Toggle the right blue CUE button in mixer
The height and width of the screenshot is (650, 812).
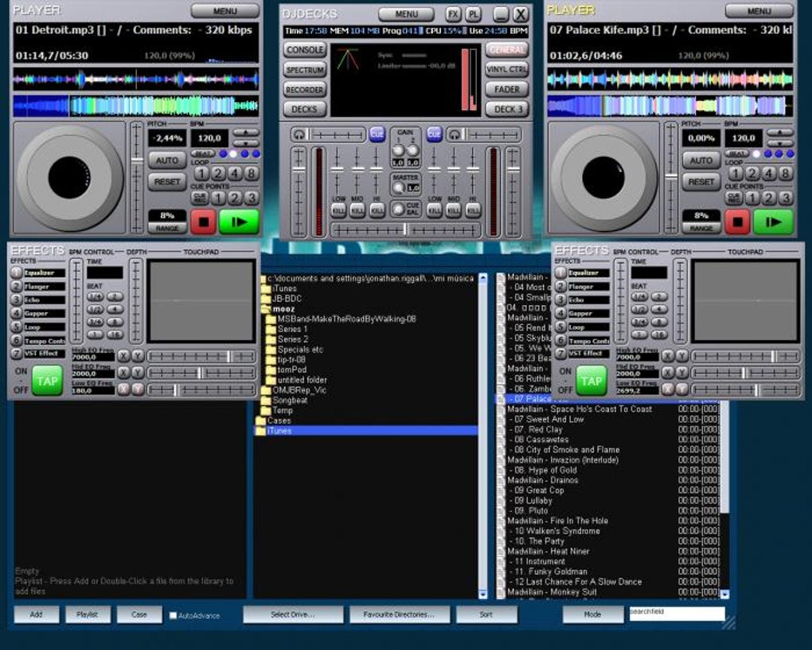(x=434, y=135)
